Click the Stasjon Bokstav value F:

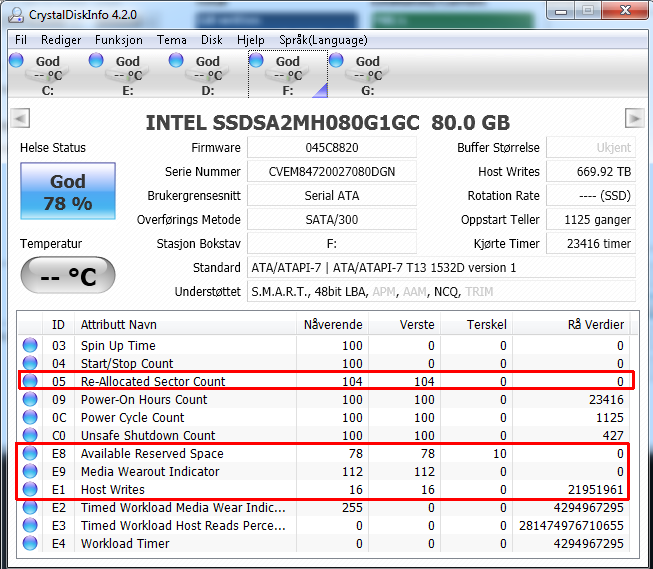click(332, 244)
